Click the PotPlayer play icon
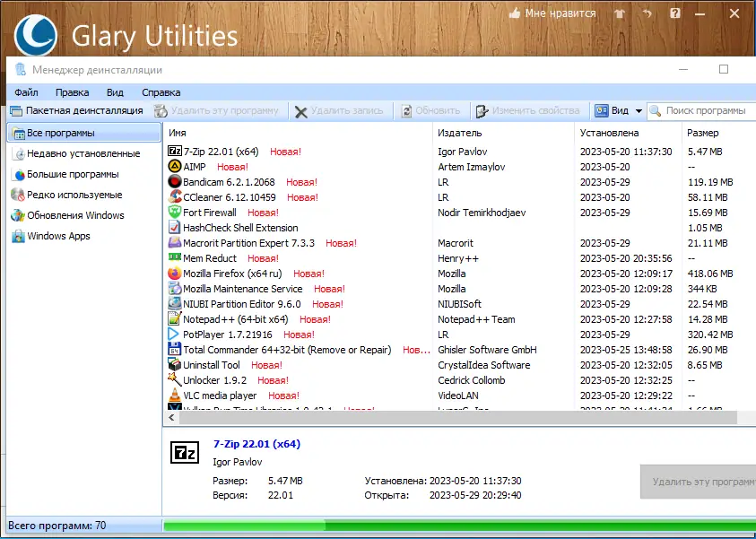 pyautogui.click(x=174, y=335)
